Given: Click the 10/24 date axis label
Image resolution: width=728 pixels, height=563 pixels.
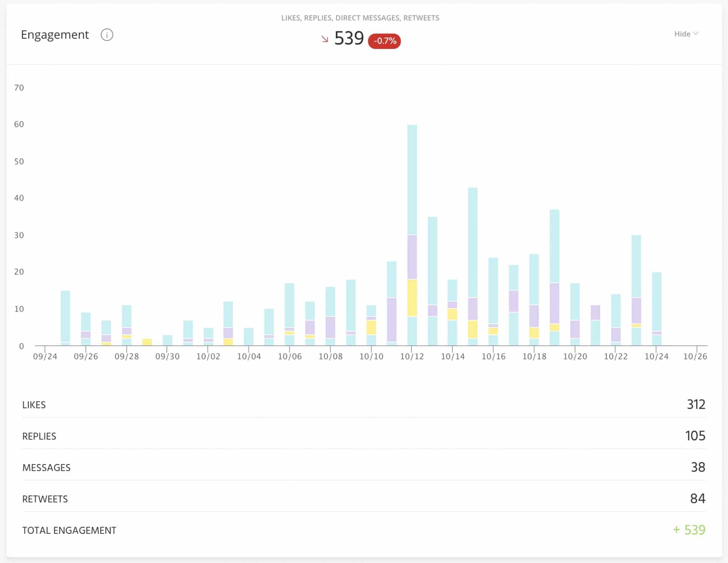Looking at the screenshot, I should click(656, 356).
